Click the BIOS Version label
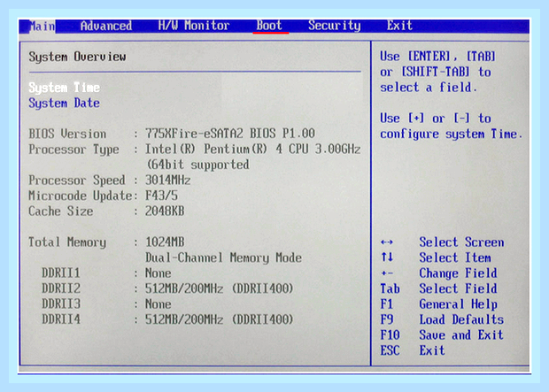 click(67, 134)
